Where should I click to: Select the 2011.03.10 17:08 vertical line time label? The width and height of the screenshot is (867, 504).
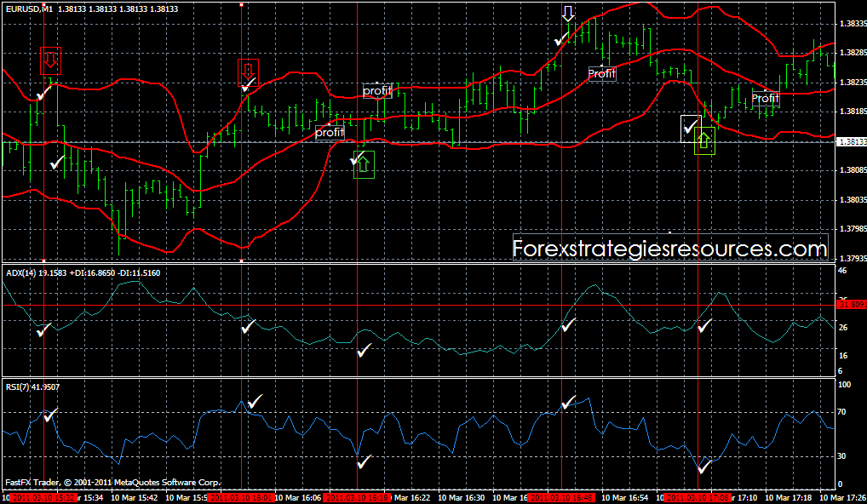[698, 498]
